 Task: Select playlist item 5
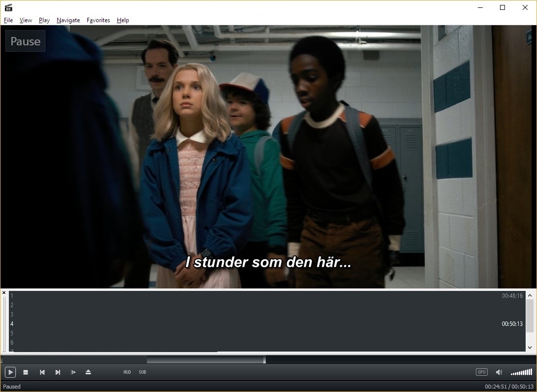[267, 333]
